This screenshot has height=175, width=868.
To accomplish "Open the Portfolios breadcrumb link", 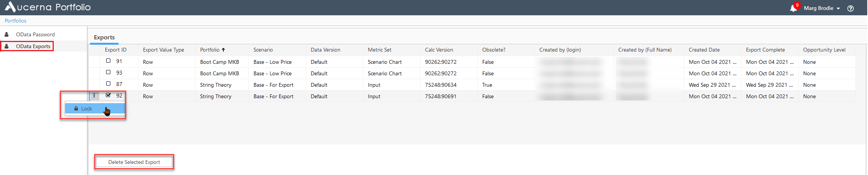I will pos(16,21).
